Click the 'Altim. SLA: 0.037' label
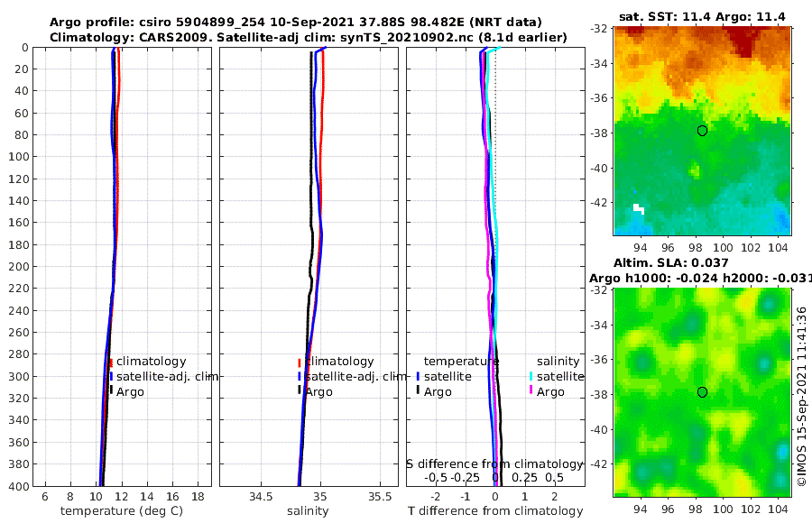Screen dimensions: 812x523 tap(670, 263)
